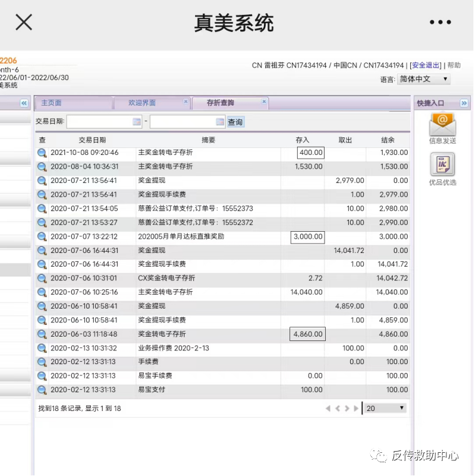Open calendar picker for start date
The height and width of the screenshot is (476, 474).
(x=137, y=122)
